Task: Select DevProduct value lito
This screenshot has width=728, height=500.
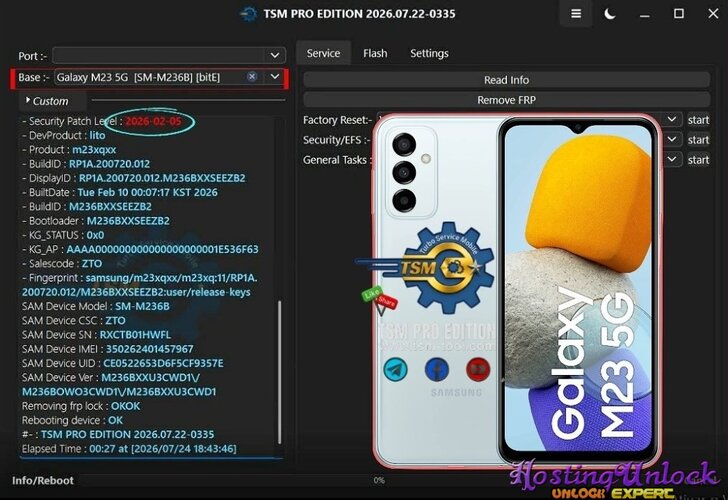Action: 98,136
